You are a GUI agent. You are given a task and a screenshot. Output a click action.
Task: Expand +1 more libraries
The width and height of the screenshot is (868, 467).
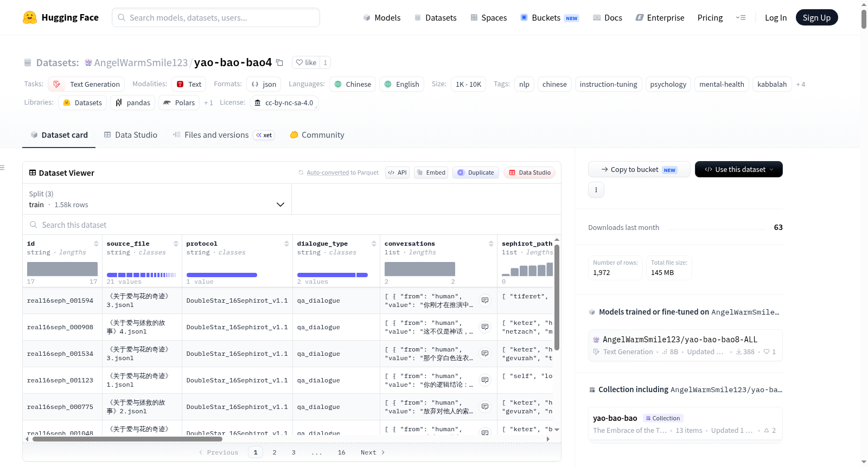click(x=208, y=103)
